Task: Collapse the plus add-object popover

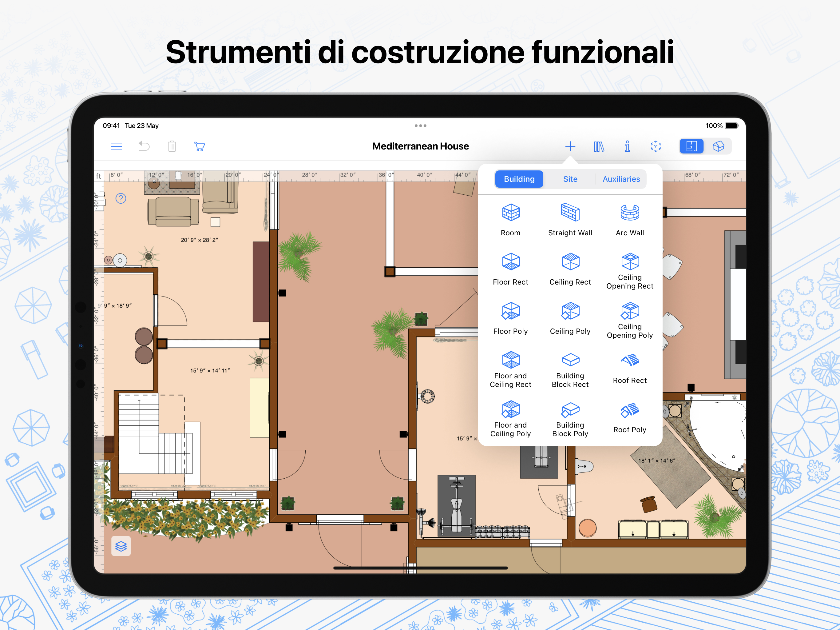Action: [570, 146]
